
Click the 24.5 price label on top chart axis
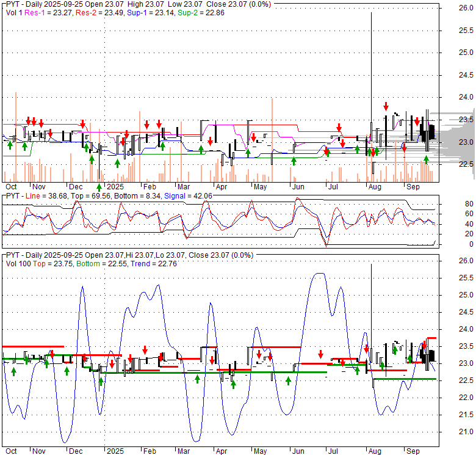466,75
